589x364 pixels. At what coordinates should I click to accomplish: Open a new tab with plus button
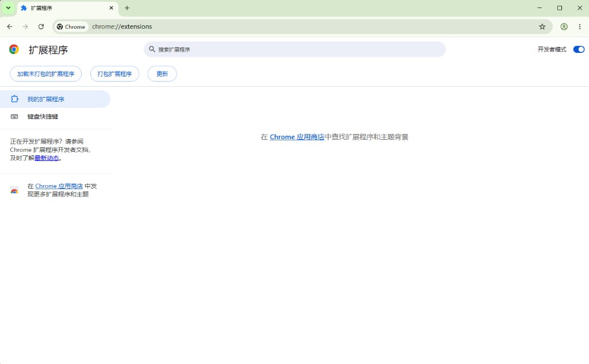pos(127,8)
